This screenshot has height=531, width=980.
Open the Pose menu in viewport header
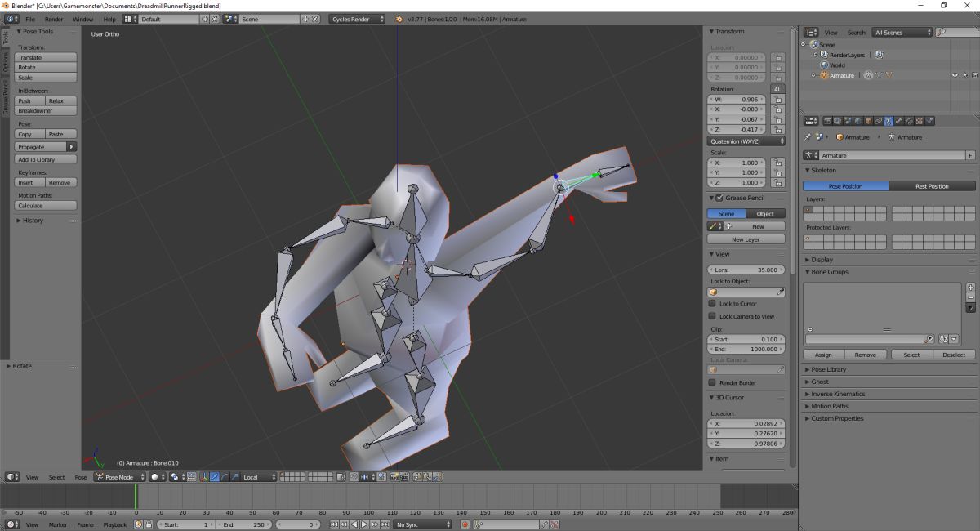pyautogui.click(x=81, y=477)
